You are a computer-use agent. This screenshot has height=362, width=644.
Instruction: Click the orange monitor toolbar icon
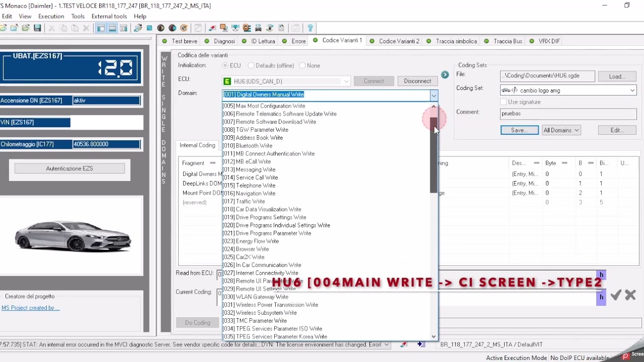[223, 28]
